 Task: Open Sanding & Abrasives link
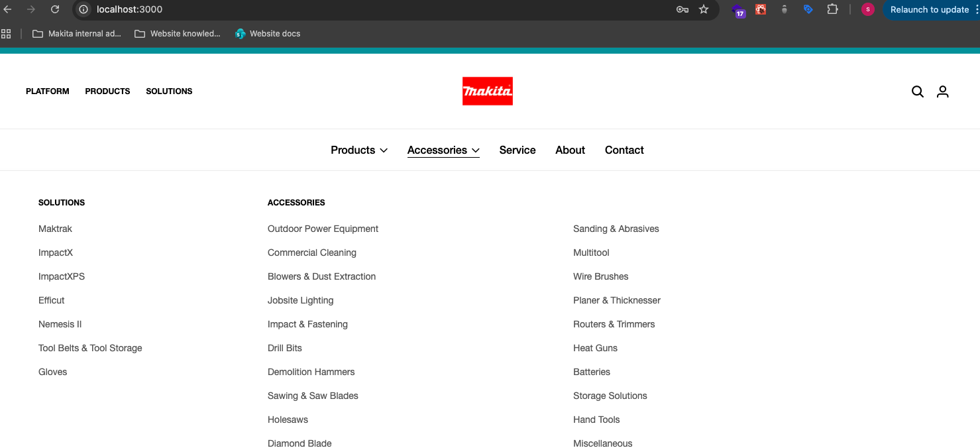tap(616, 229)
